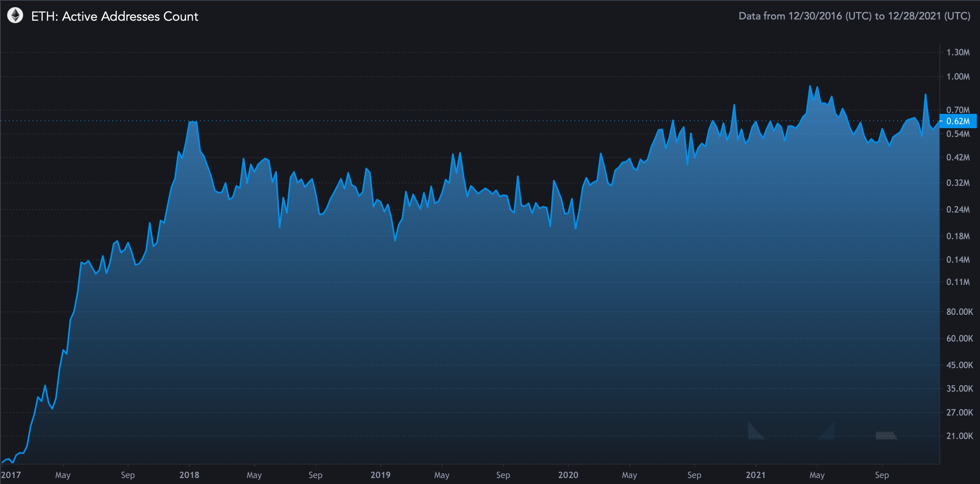Select the 2020 label on time axis
This screenshot has width=980, height=484.
coord(568,475)
